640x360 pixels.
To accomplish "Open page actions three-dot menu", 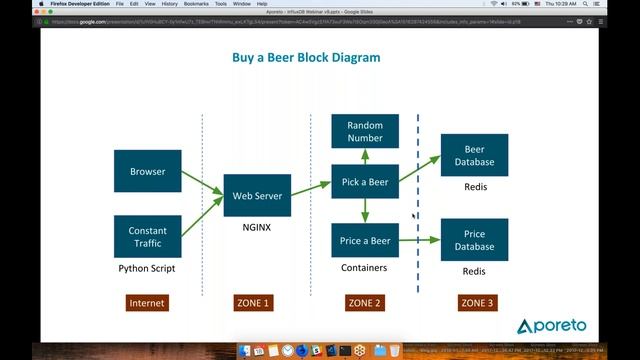I will (570, 22).
